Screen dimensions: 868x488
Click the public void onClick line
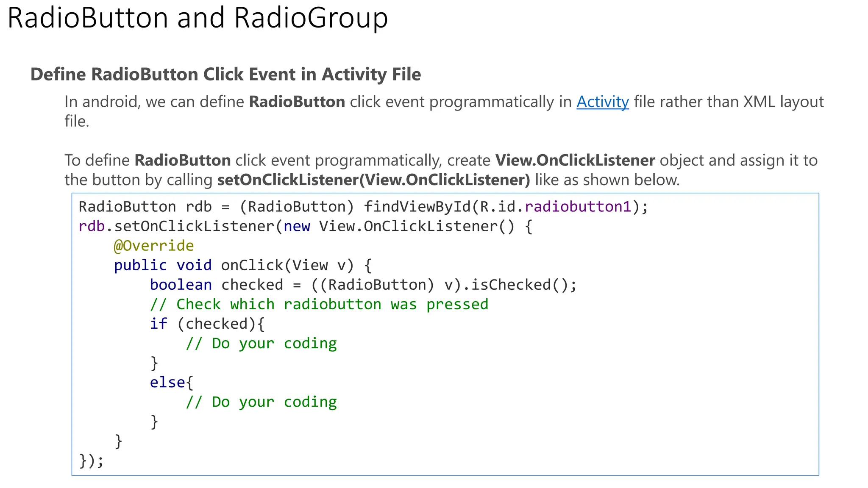[242, 265]
